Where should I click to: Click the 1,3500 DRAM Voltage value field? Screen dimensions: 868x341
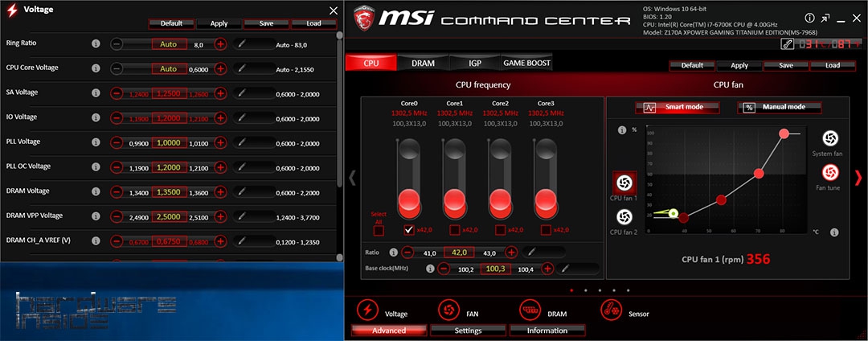169,191
